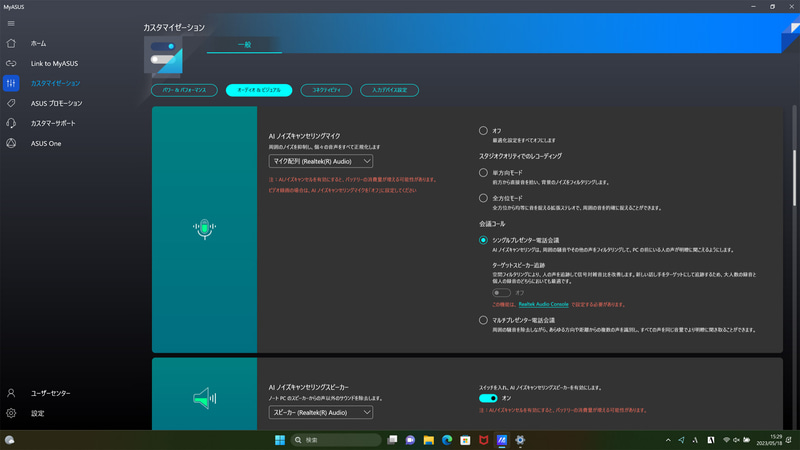Toggle ターゲットスピーカー追跡 switch
This screenshot has height=450, width=800.
(x=501, y=293)
